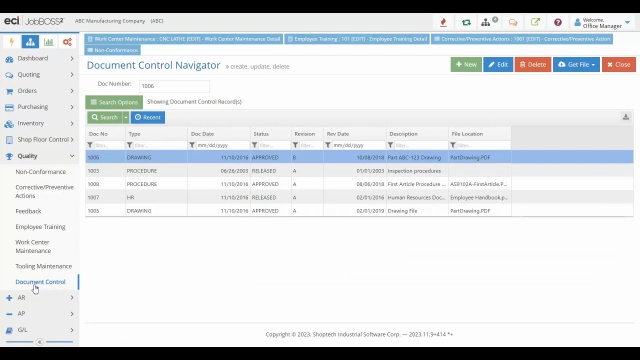The width and height of the screenshot is (640, 360).
Task: Select the org-chart modules icon in sidebar
Action: click(x=30, y=42)
